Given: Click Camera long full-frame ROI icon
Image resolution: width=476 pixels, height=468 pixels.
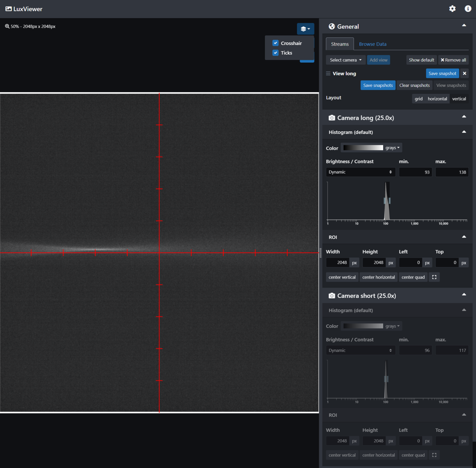Looking at the screenshot, I should point(434,277).
